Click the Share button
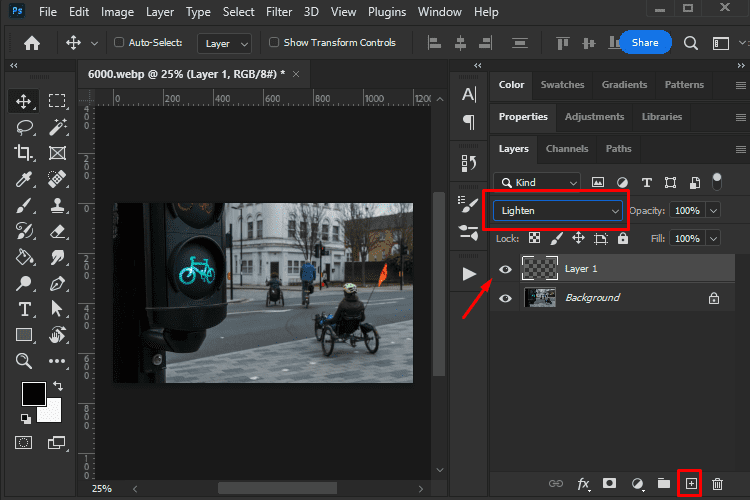Viewport: 750px width, 500px height. (645, 42)
